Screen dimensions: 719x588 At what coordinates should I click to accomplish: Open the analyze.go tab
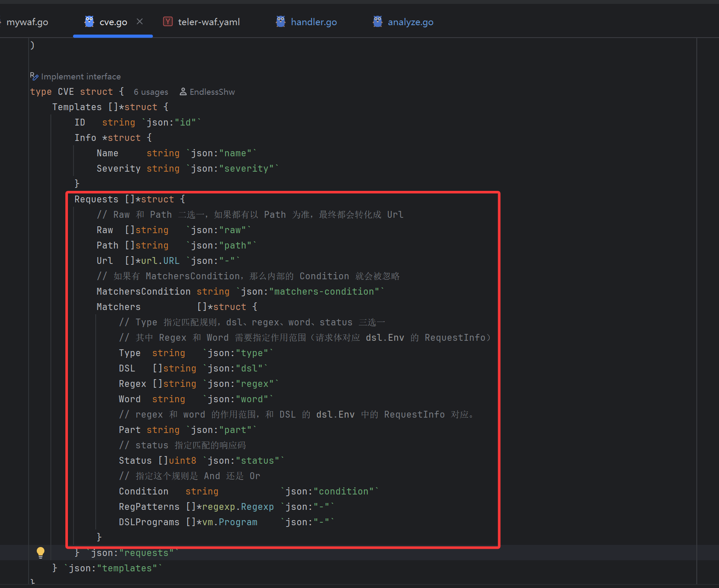410,22
